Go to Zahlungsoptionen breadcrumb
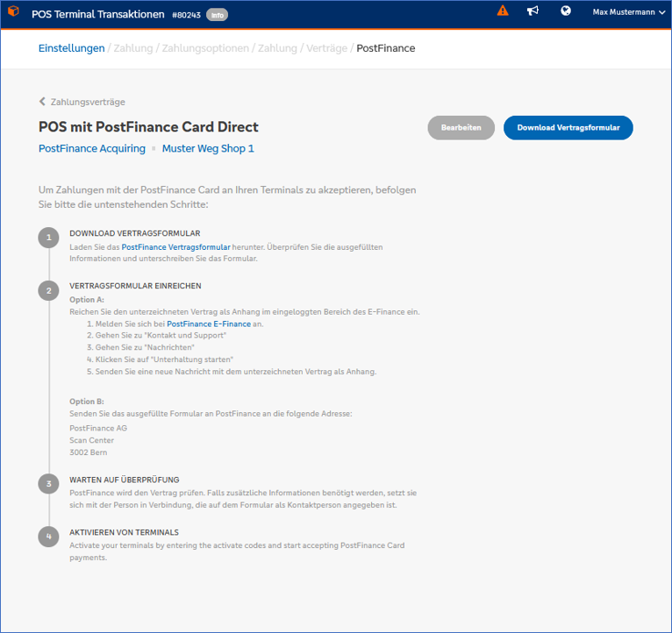This screenshot has width=672, height=633. [205, 48]
